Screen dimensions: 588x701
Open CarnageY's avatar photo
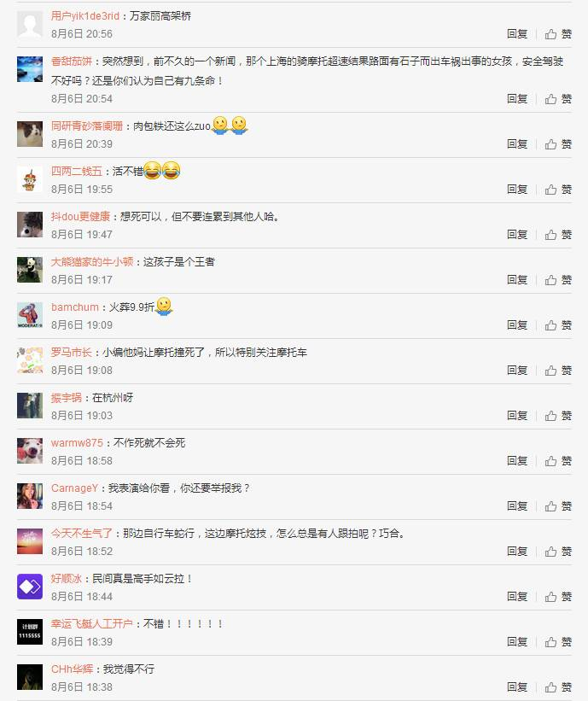pos(30,496)
